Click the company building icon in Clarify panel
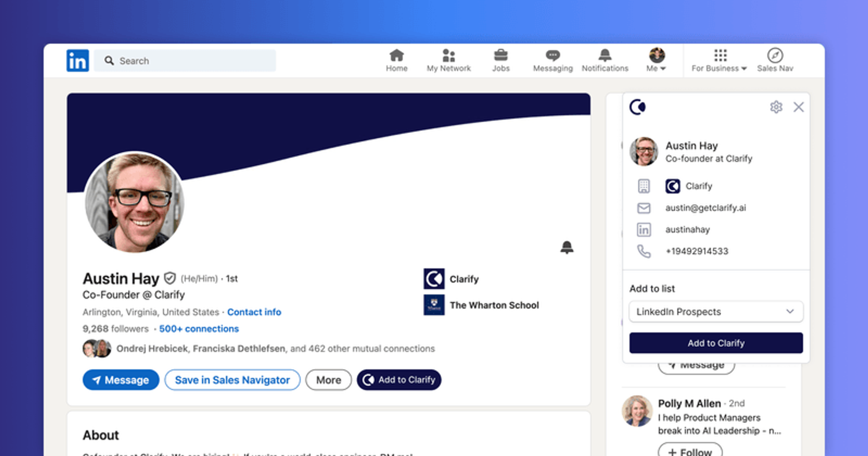 (x=644, y=186)
